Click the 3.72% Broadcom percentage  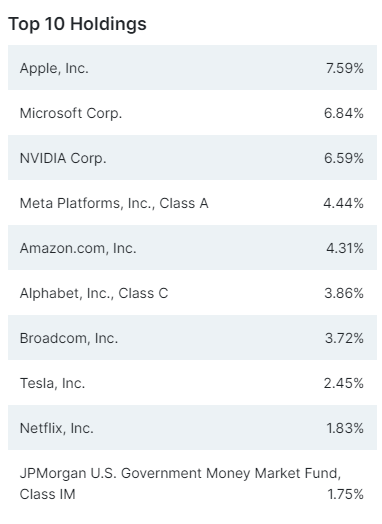(344, 338)
